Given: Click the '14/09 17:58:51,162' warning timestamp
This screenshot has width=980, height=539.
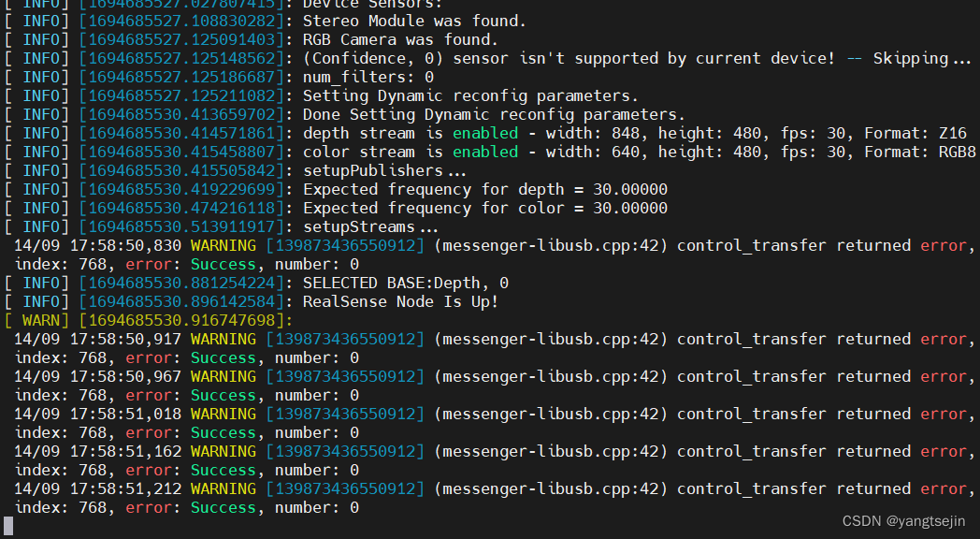Looking at the screenshot, I should click(97, 452).
